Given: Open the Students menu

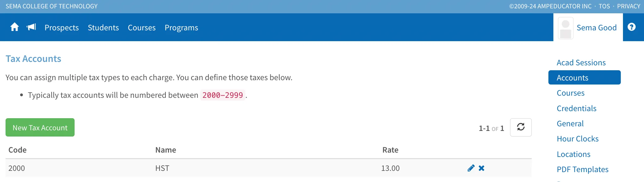Looking at the screenshot, I should pyautogui.click(x=103, y=28).
